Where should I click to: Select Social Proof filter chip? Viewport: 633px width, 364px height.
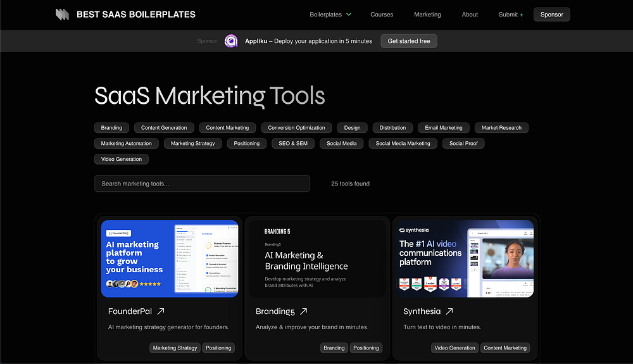463,143
